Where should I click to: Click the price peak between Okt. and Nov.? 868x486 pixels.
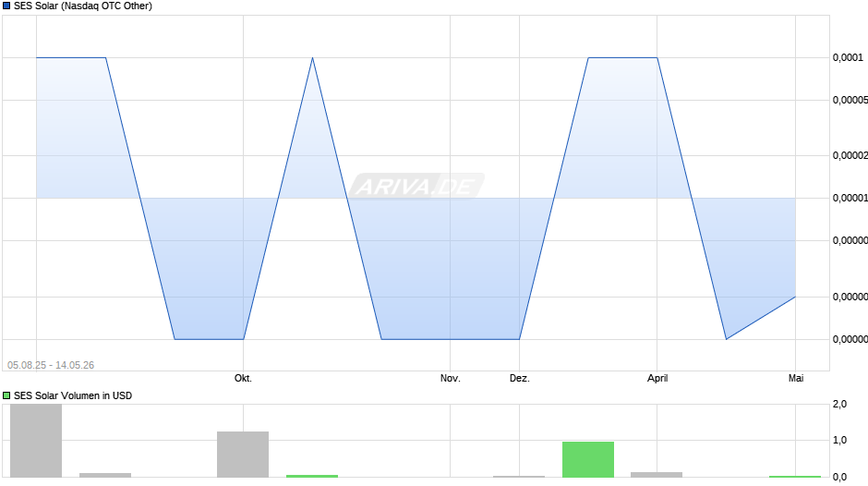(x=313, y=57)
